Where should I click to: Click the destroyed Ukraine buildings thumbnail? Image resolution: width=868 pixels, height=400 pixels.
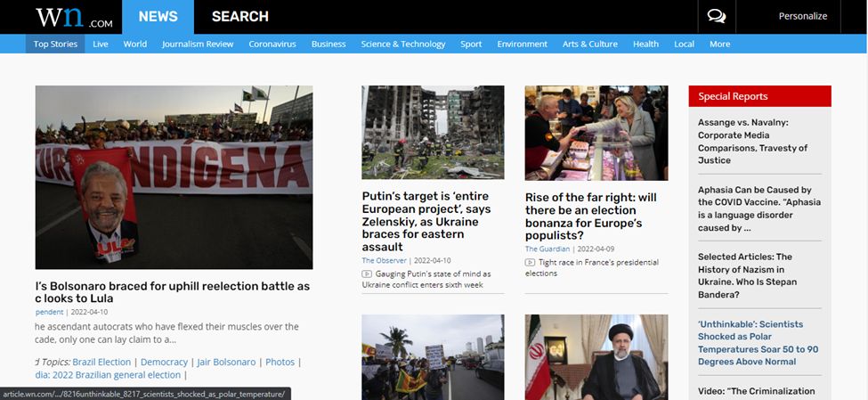point(433,133)
